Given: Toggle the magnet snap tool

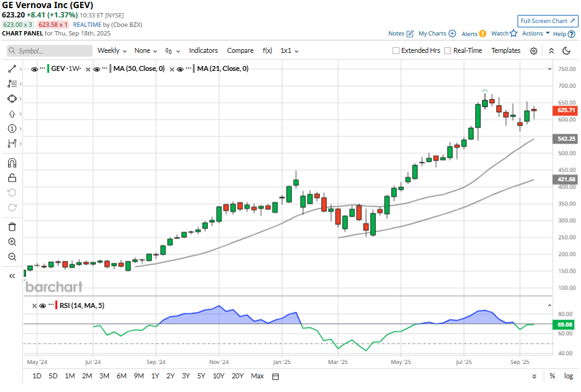Looking at the screenshot, I should 12,163.
